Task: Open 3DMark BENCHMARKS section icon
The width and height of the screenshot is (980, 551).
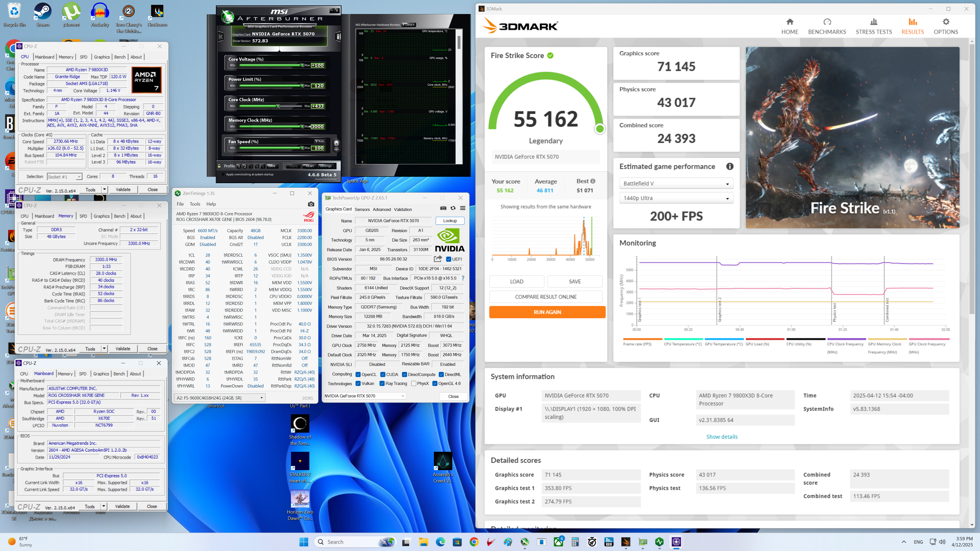Action: pos(827,22)
